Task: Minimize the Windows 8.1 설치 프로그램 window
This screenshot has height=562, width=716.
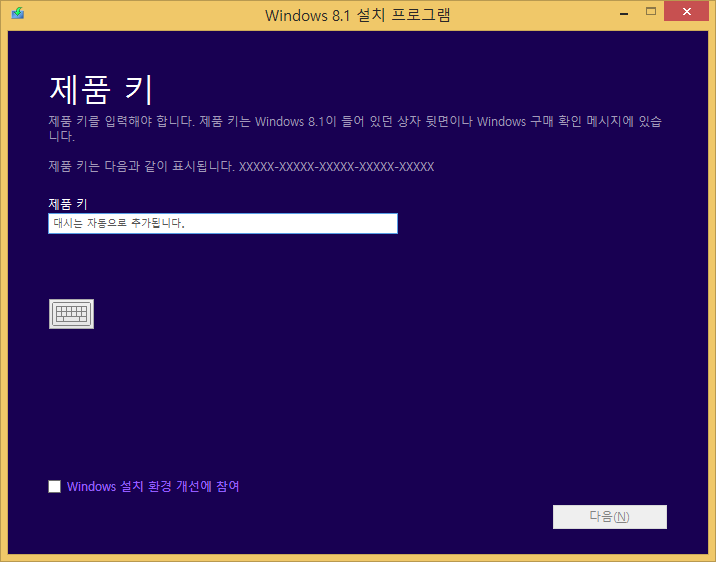Action: (624, 13)
